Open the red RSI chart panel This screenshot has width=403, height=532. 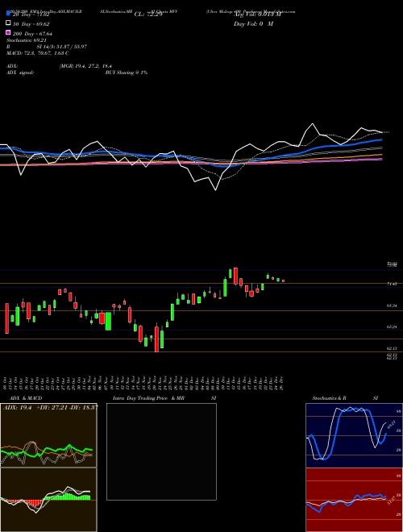pos(354,500)
